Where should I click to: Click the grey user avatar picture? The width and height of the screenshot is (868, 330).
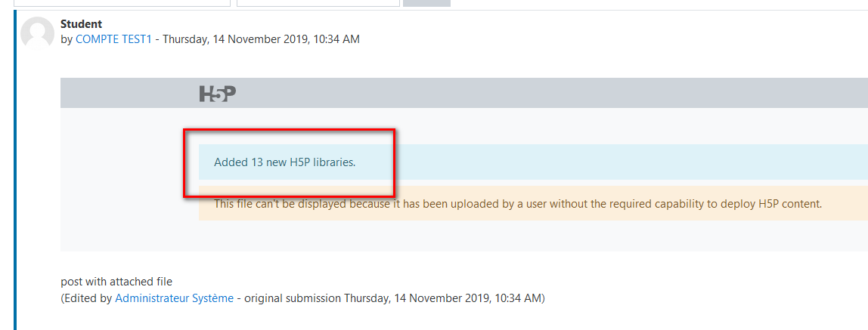tap(37, 34)
